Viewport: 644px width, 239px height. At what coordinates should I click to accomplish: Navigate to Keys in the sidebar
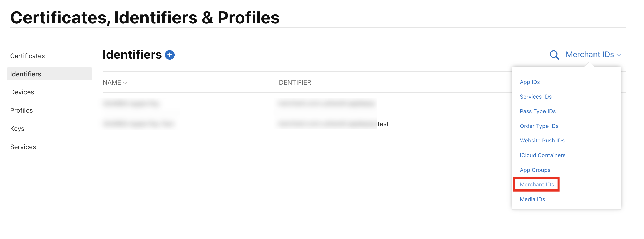[17, 129]
